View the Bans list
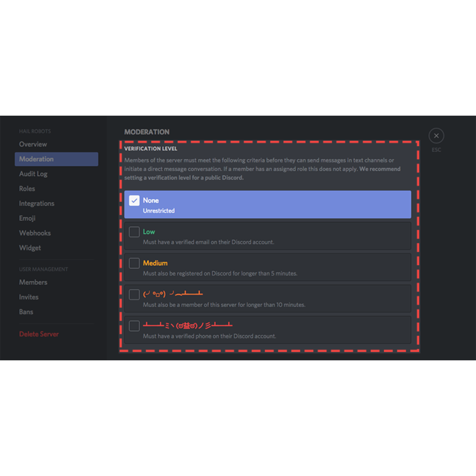 (26, 312)
